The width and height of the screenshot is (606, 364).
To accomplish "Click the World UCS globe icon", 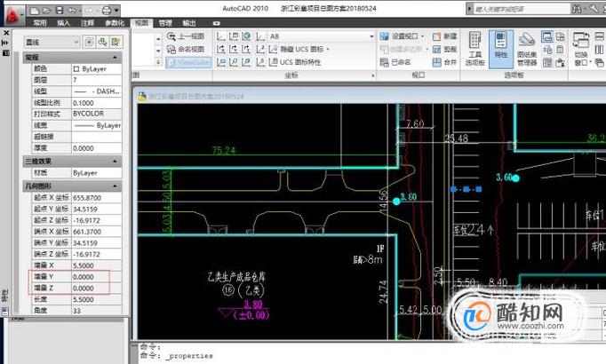I will pyautogui.click(x=246, y=36).
